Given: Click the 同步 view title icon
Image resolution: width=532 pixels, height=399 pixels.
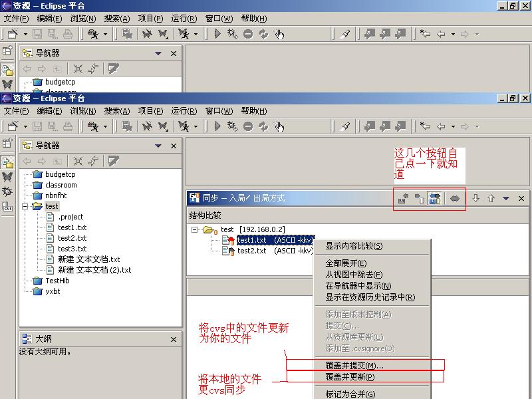Looking at the screenshot, I should pos(194,198).
